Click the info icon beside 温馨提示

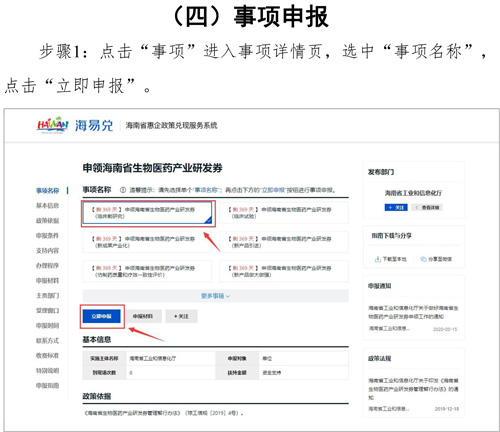click(x=123, y=190)
